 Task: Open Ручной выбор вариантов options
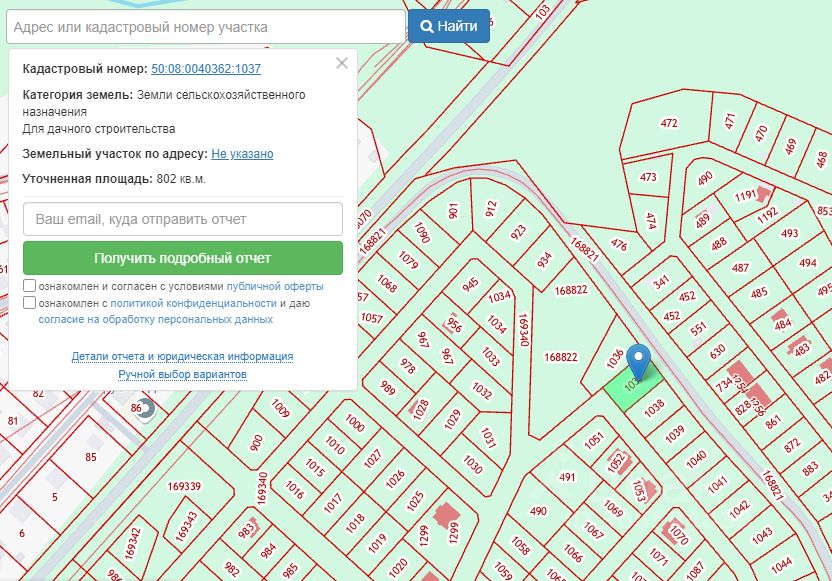pos(182,374)
